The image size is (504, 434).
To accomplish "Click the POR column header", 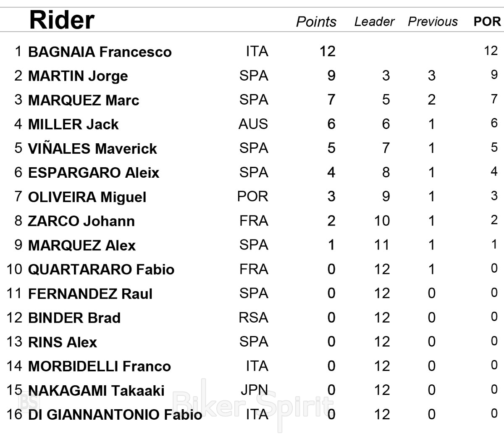I will tap(487, 22).
